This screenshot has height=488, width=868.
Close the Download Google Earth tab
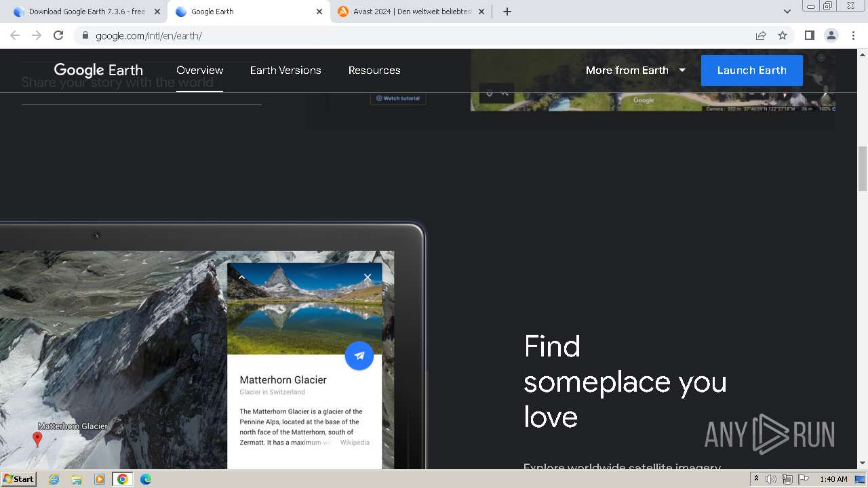pyautogui.click(x=157, y=12)
